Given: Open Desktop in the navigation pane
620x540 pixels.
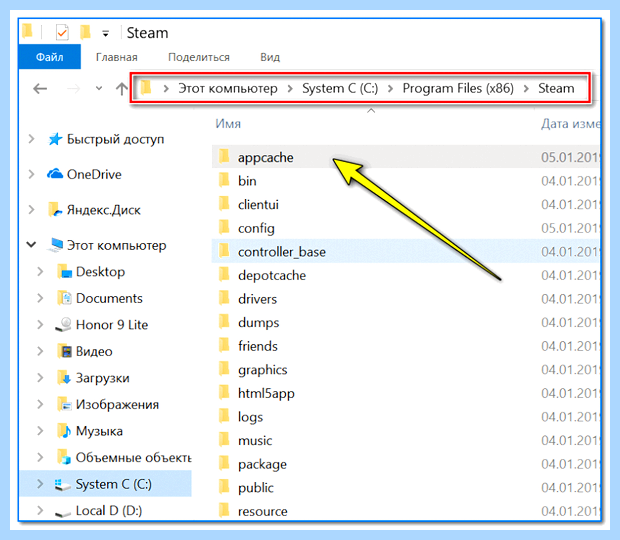Looking at the screenshot, I should 100,272.
